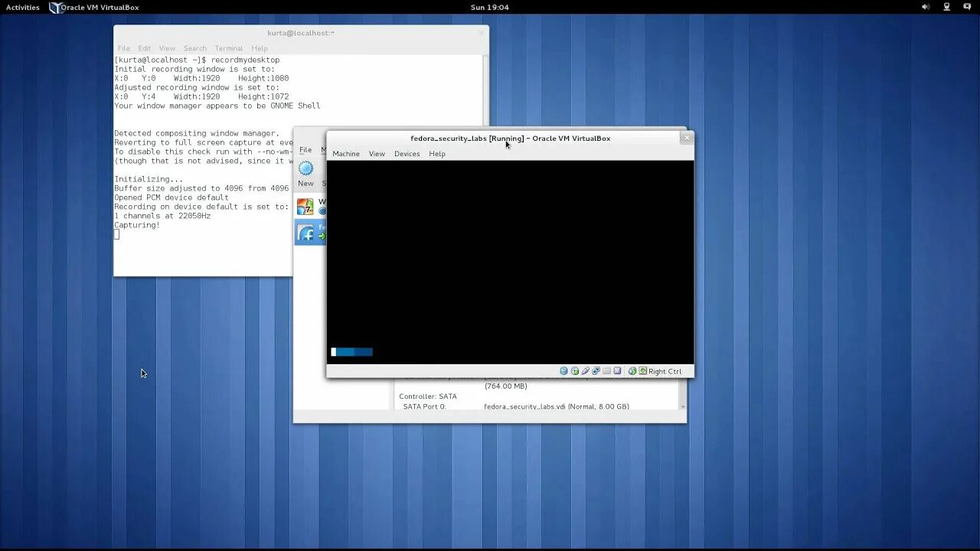Close the fedora_security_labs VM window

coord(687,138)
